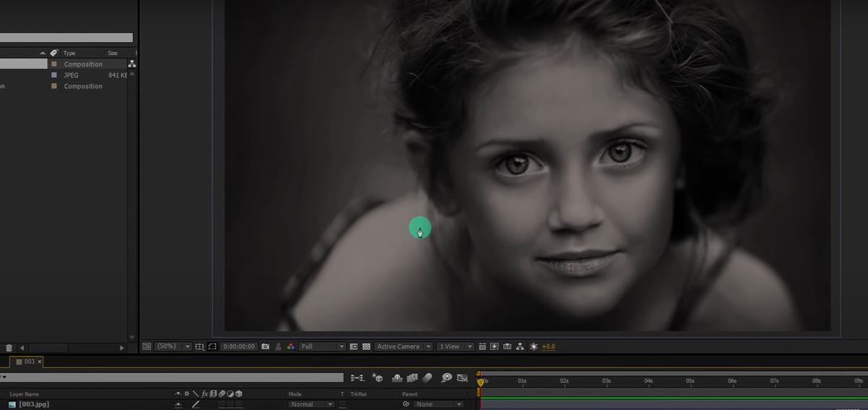The height and width of the screenshot is (410, 868).
Task: Click the Parent pick whip spiral icon
Action: [406, 404]
